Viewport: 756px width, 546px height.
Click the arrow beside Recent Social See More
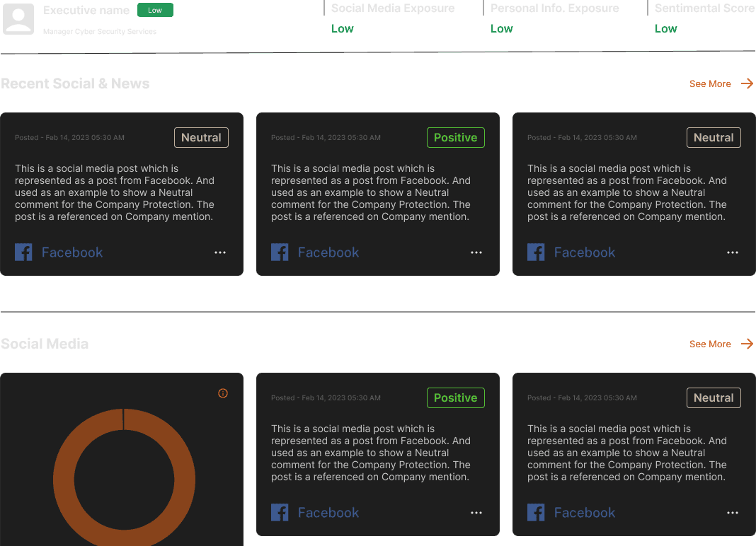747,83
